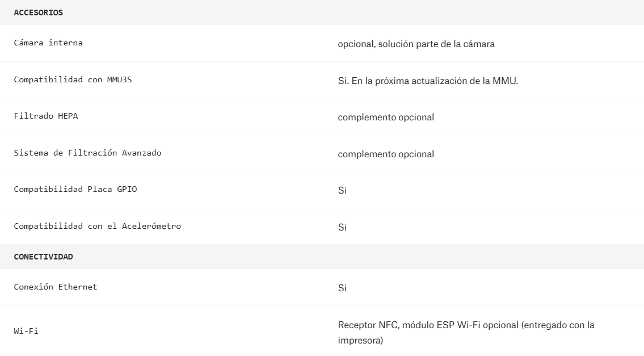The height and width of the screenshot is (356, 644).
Task: Select the Filtrado HEPA label
Action: [45, 117]
